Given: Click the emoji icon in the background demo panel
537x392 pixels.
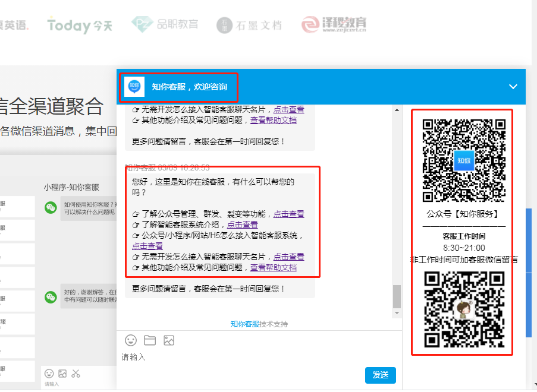Looking at the screenshot, I should click(x=49, y=374).
